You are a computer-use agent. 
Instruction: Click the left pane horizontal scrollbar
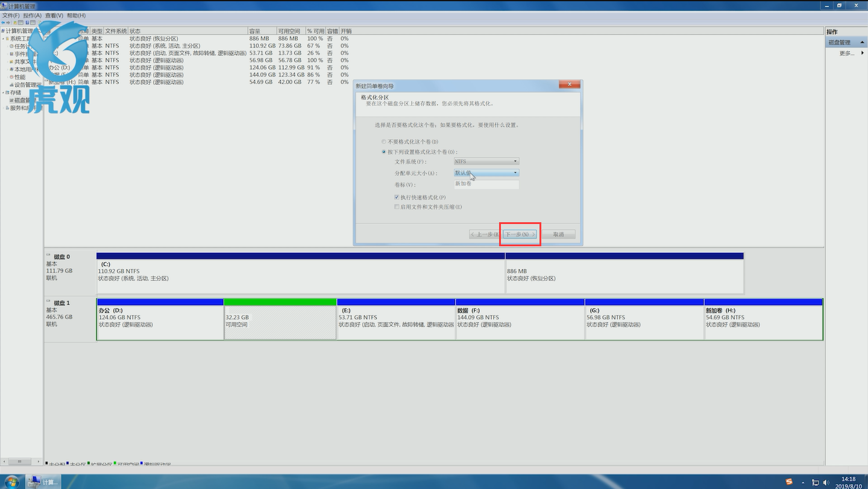click(21, 462)
